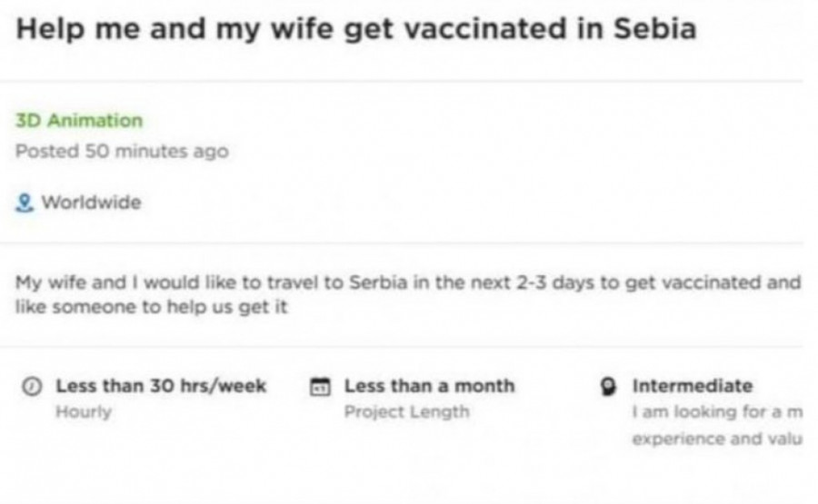Click the 'Project Length' caption

click(406, 411)
